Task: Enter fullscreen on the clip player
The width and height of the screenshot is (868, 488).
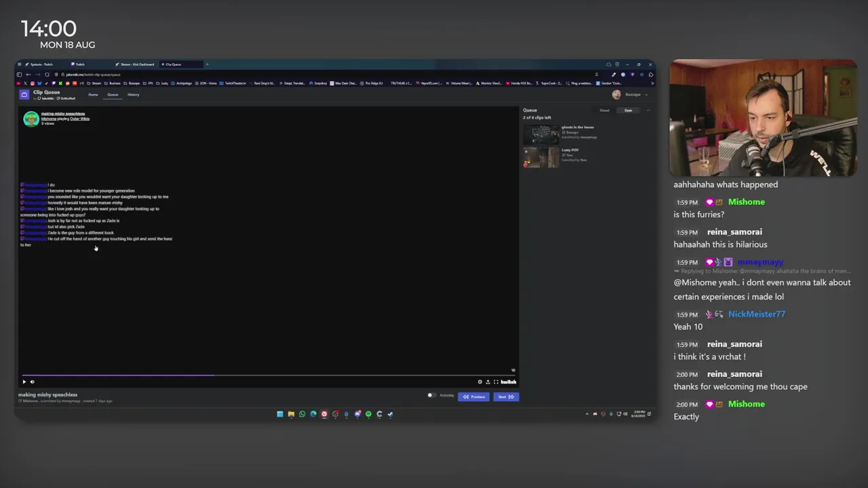Action: [496, 382]
